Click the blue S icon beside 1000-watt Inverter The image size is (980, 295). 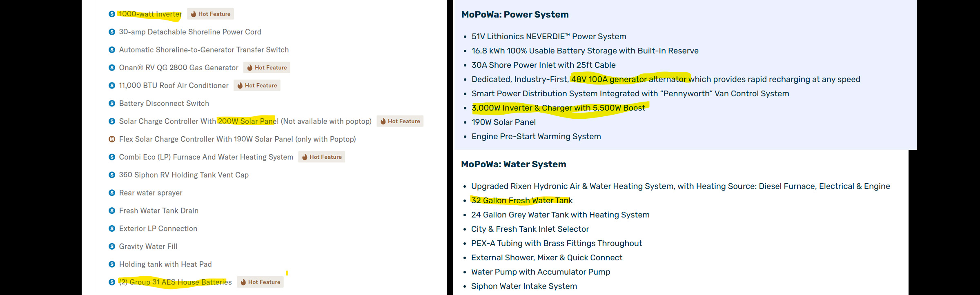(x=112, y=14)
